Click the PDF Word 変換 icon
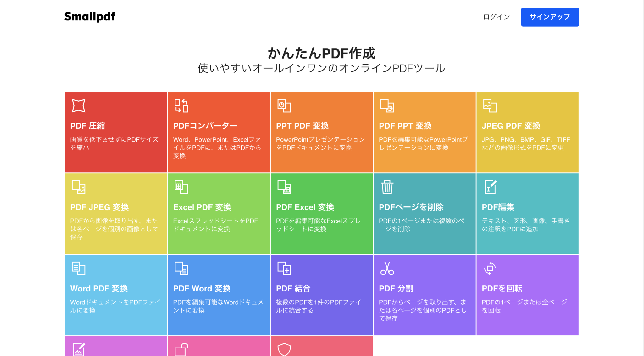This screenshot has width=644, height=356. pyautogui.click(x=181, y=268)
